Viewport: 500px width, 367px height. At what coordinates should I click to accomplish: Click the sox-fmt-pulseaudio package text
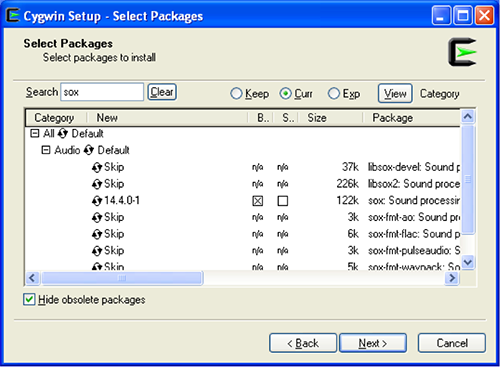click(x=414, y=251)
